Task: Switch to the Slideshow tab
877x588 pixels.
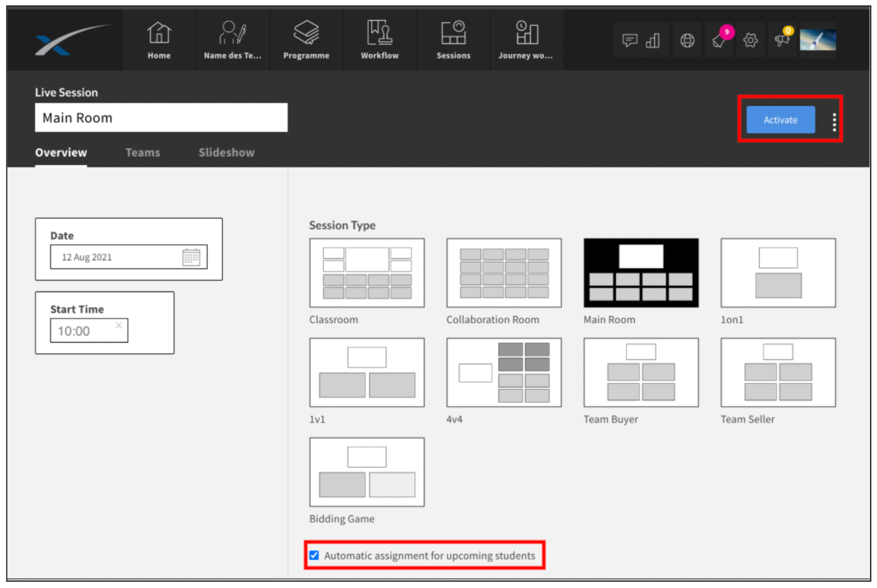Action: coord(227,153)
